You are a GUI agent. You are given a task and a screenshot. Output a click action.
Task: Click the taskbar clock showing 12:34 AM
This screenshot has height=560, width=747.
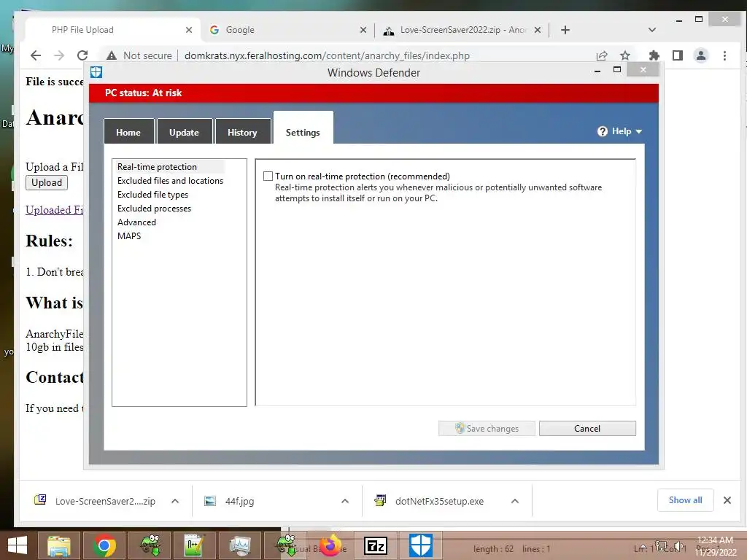[716, 546]
